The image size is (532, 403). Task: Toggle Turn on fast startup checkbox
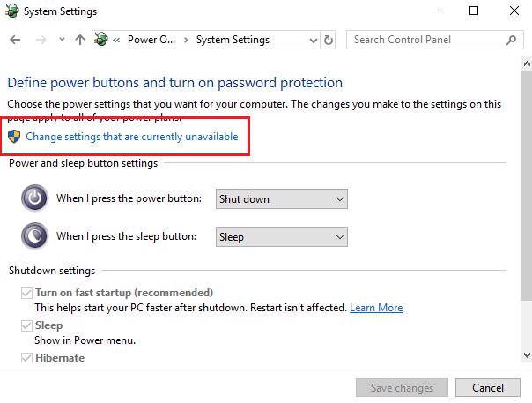point(26,292)
